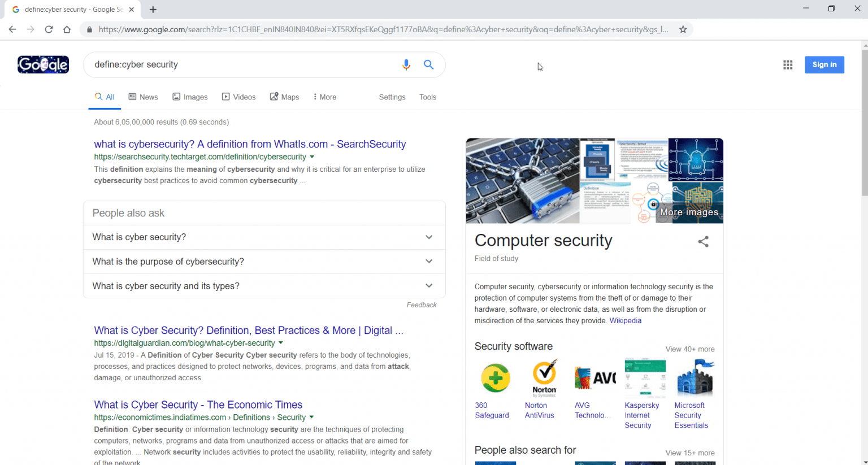
Task: Click the Sign in button
Action: [824, 64]
